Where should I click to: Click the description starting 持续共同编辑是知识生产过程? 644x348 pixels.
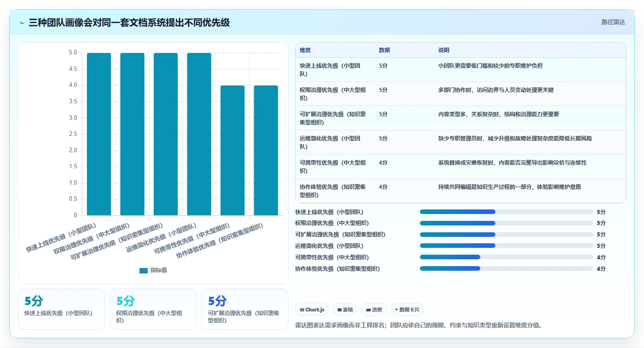click(510, 187)
